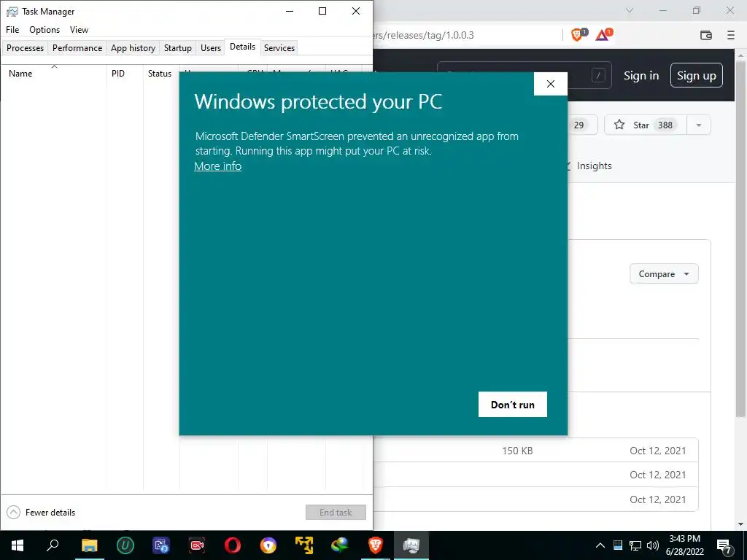This screenshot has width=747, height=560.
Task: Open taskbar search magnifier
Action: point(53,545)
